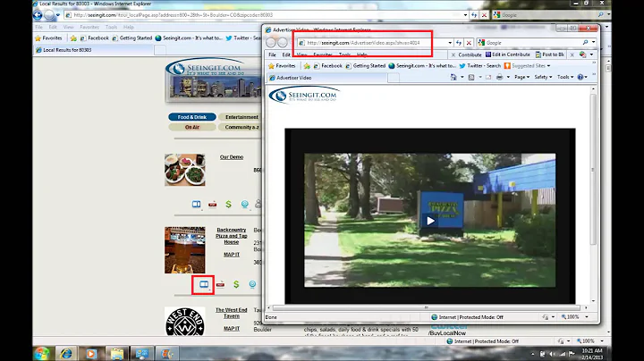Open address bar dropdown in popup window

[x=450, y=43]
